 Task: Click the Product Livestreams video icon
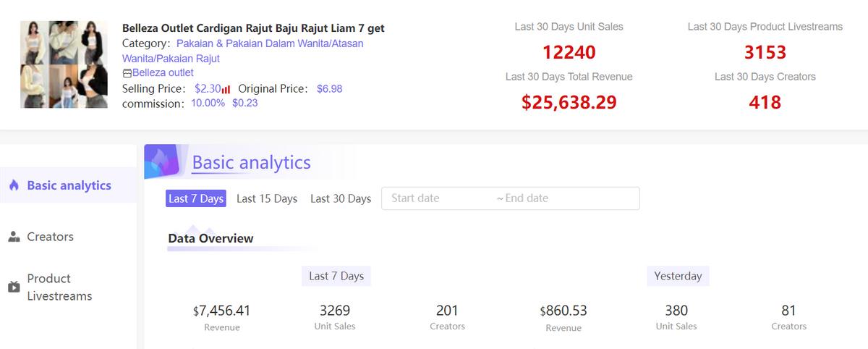point(14,287)
